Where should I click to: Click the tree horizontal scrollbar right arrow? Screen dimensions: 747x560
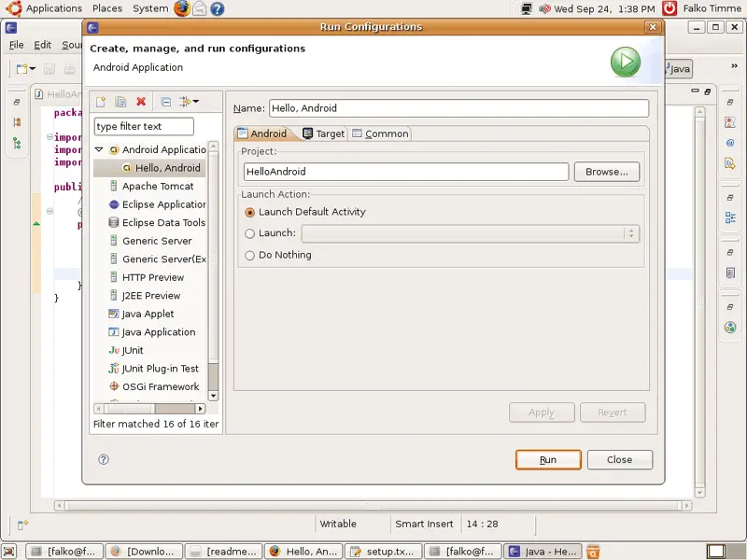tap(200, 409)
